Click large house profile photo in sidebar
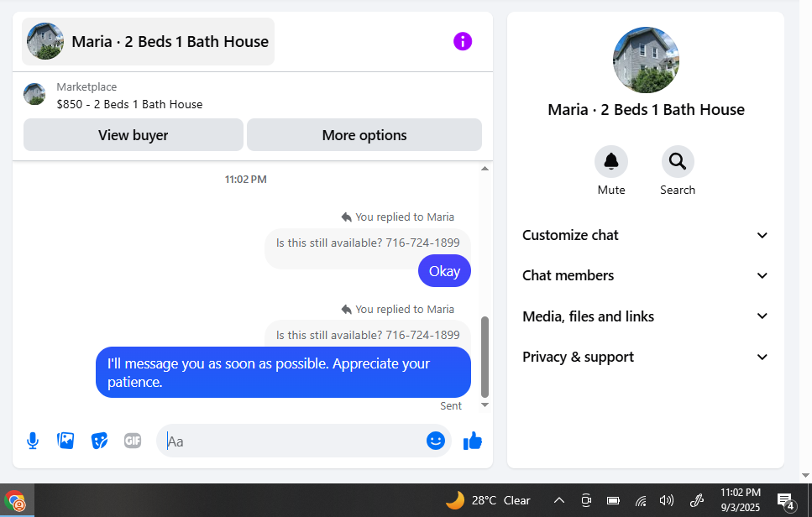Image resolution: width=812 pixels, height=517 pixels. coord(646,60)
